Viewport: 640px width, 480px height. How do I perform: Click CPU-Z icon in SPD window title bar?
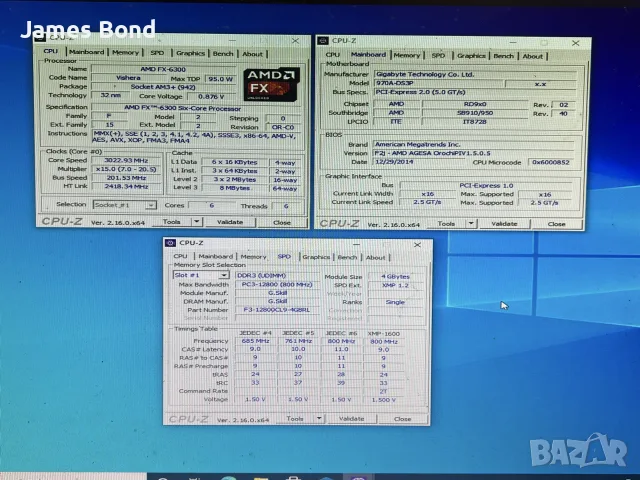(171, 243)
